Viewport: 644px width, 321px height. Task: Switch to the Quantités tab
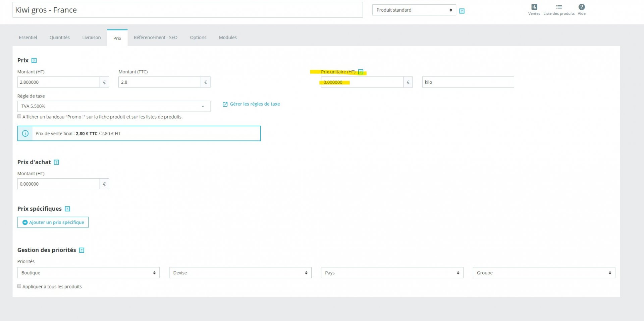tap(60, 38)
